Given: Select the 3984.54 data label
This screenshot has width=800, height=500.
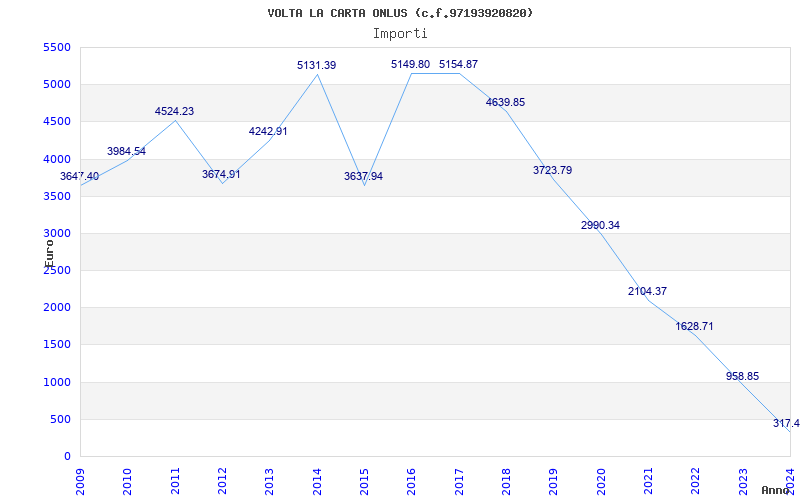Looking at the screenshot, I should coord(127,151).
